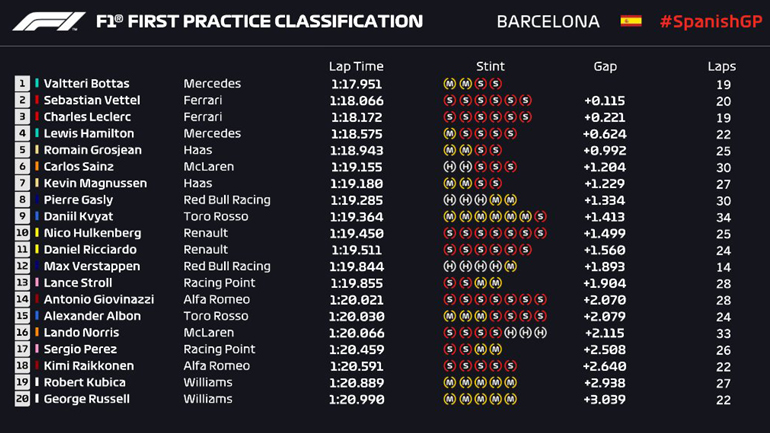Screen dimensions: 770x433
Task: Click the last tyre icon in Kvyat's stint
Action: tap(541, 217)
